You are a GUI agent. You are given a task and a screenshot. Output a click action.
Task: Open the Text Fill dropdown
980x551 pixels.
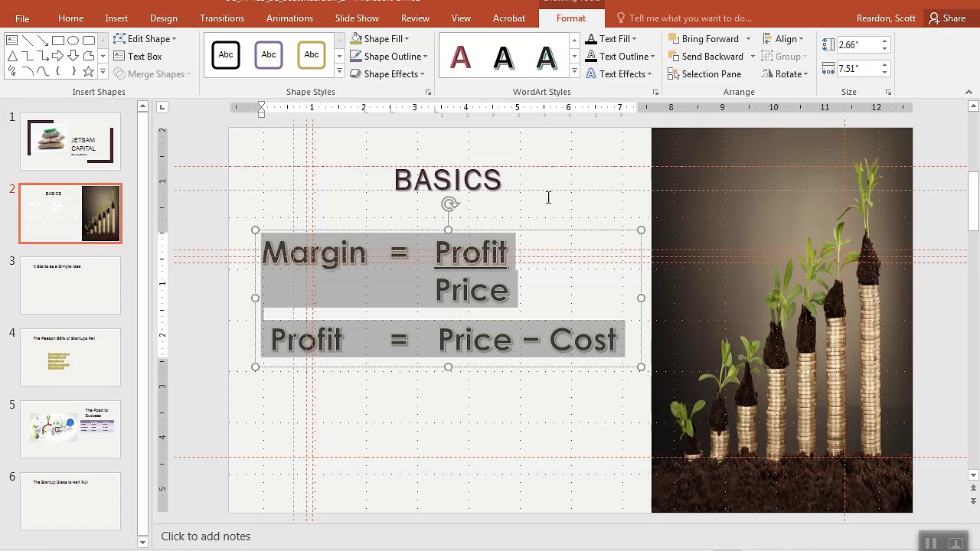(x=611, y=38)
